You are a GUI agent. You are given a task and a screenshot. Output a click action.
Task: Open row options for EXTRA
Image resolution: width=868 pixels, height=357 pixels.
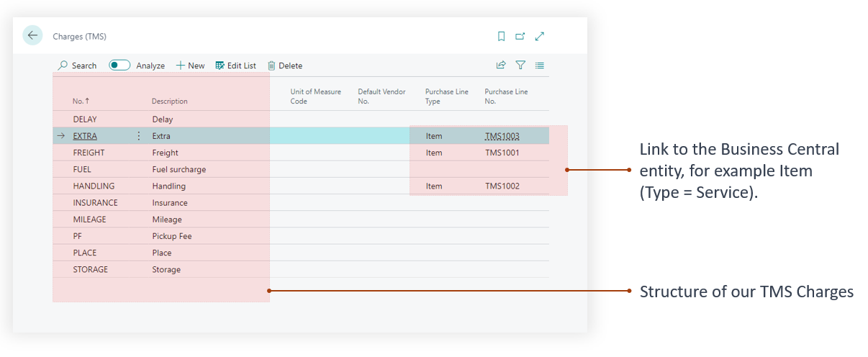click(139, 136)
